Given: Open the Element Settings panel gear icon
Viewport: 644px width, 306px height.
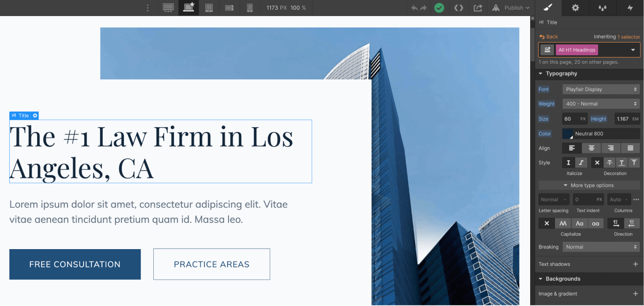Looking at the screenshot, I should click(x=575, y=8).
